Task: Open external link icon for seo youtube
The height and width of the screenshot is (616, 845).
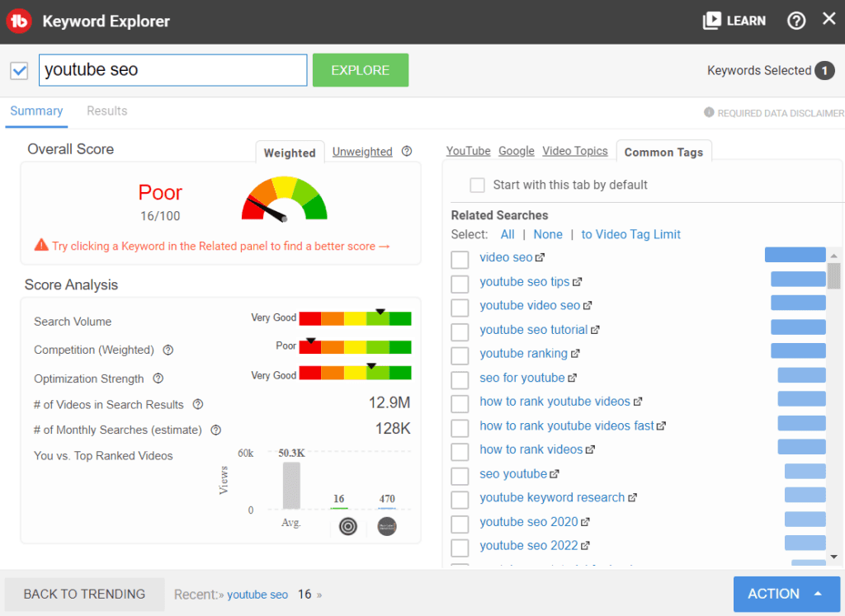Action: tap(554, 474)
